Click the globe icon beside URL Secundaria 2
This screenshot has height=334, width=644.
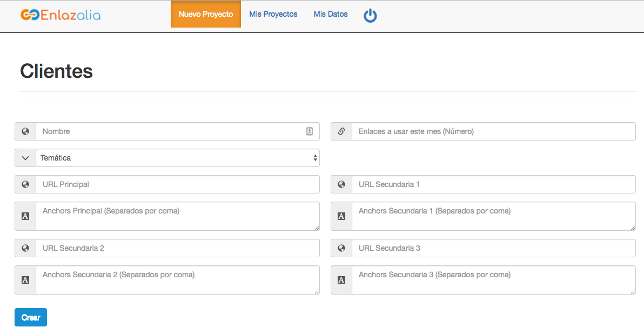coord(25,248)
